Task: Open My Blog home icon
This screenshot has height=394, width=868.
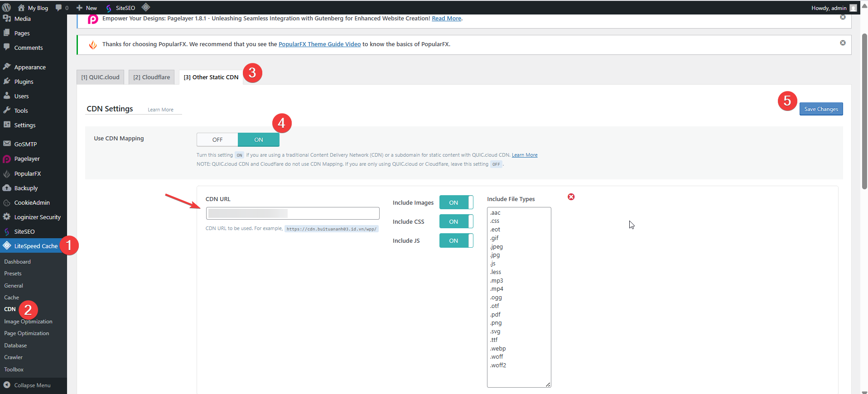Action: [x=21, y=8]
